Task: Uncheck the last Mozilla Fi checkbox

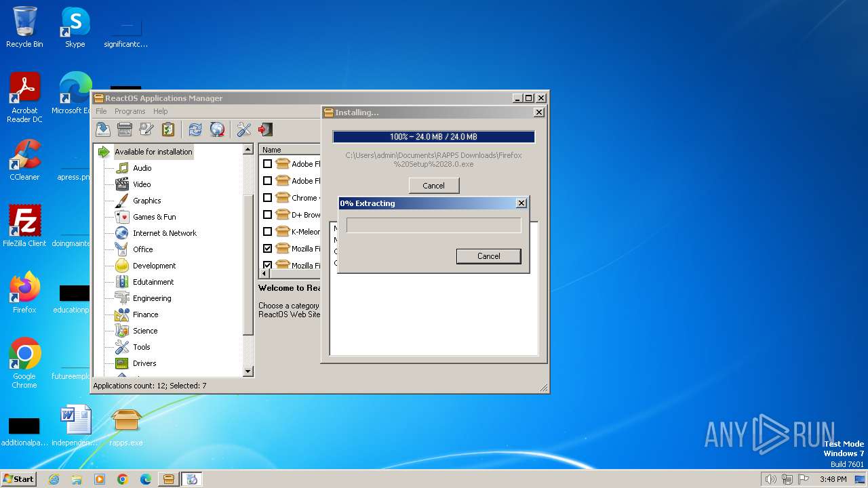Action: 267,265
